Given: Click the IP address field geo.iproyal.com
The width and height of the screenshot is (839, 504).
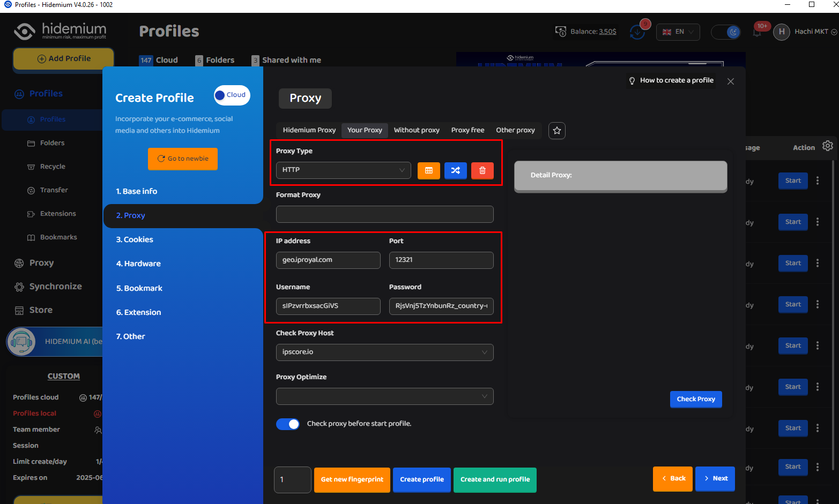Looking at the screenshot, I should pos(328,260).
